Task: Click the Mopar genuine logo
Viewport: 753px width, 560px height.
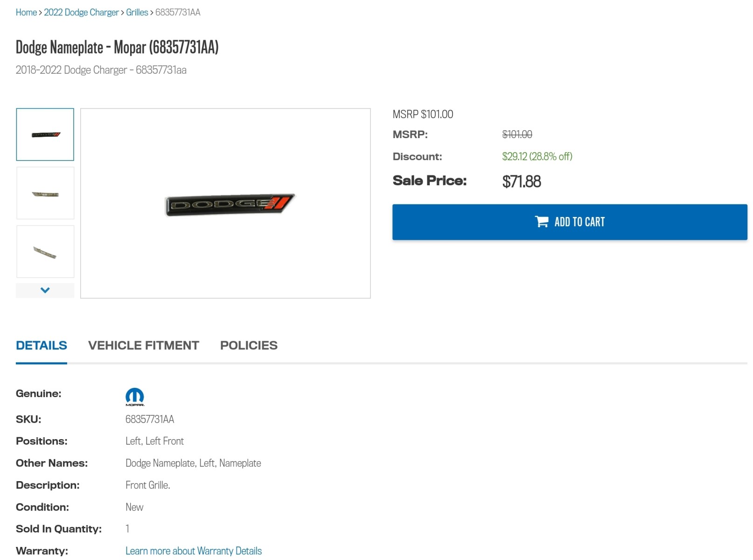Action: 135,397
